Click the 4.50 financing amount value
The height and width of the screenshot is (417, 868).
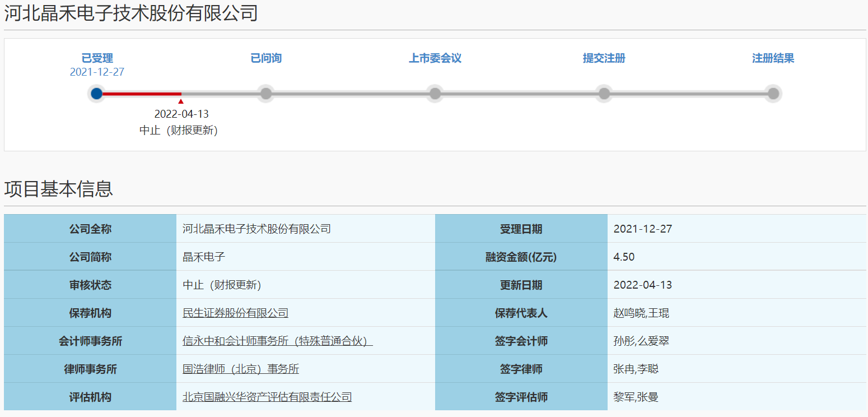point(624,257)
